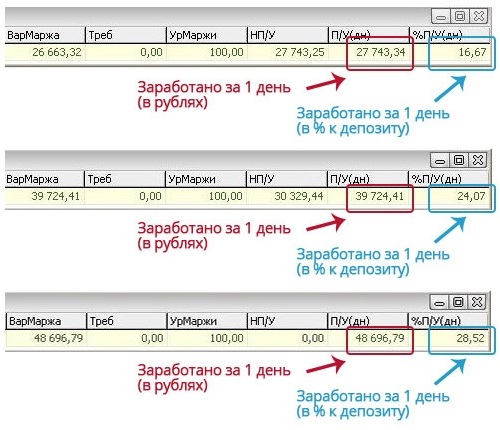Minimize the top table window

click(x=441, y=16)
